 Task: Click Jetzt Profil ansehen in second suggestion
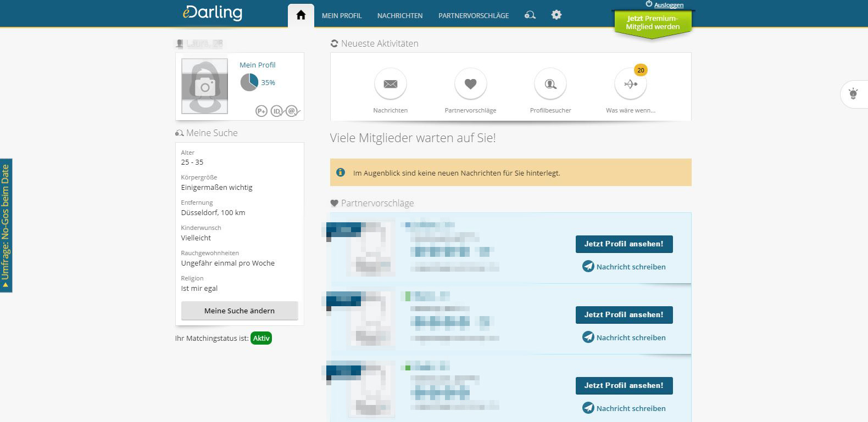point(624,315)
